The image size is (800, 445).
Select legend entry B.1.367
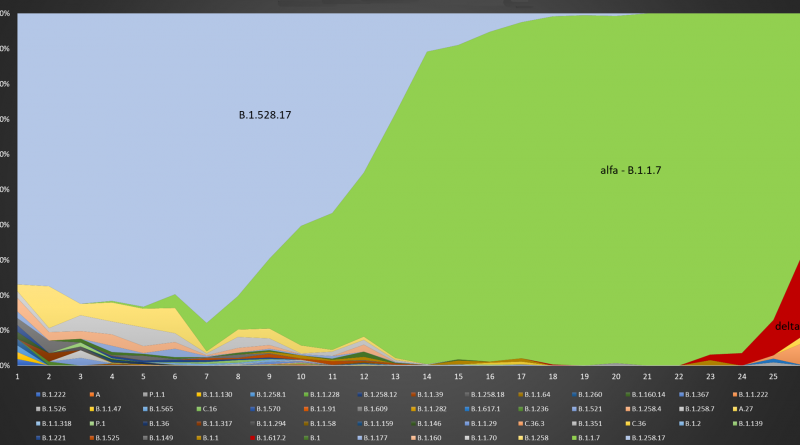coord(694,394)
